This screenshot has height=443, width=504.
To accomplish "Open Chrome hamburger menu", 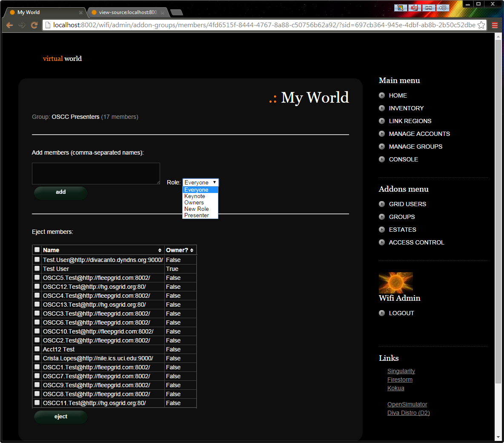I will [495, 25].
